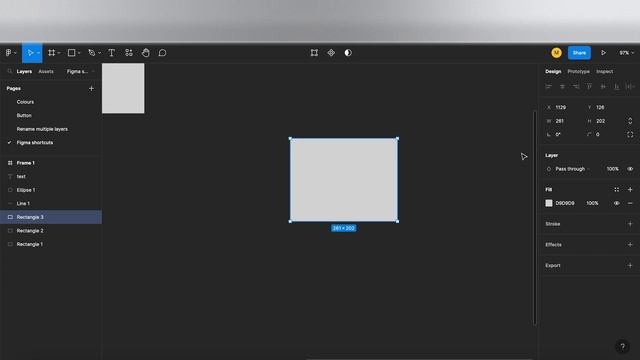Click the fill opacity 100% field
Image resolution: width=640 pixels, height=360 pixels.
[x=592, y=203]
